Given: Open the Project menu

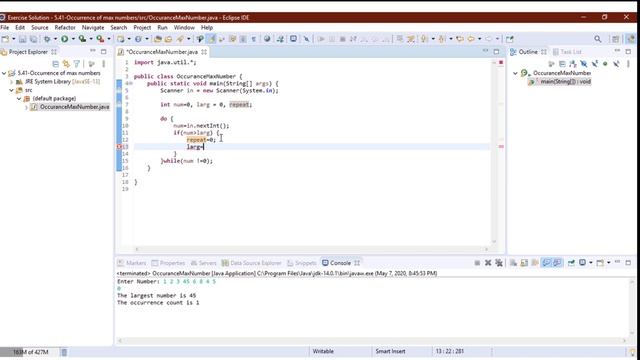Looking at the screenshot, I should coord(142,27).
